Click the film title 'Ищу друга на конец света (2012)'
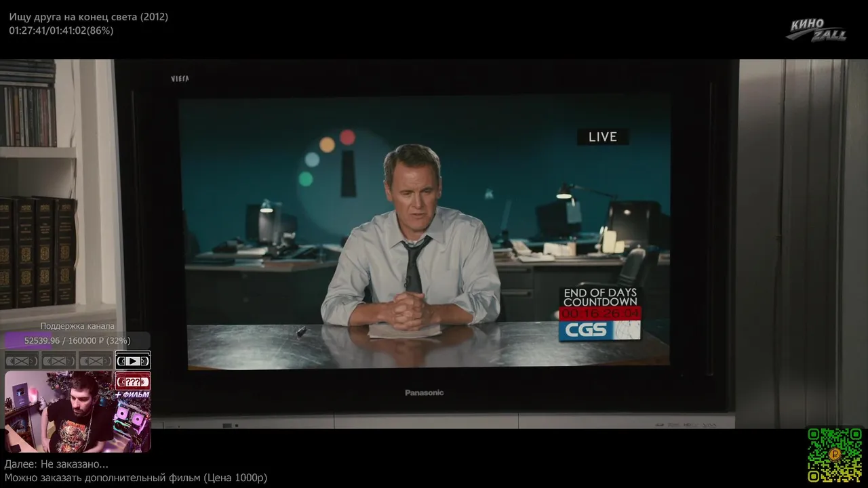 [x=89, y=17]
